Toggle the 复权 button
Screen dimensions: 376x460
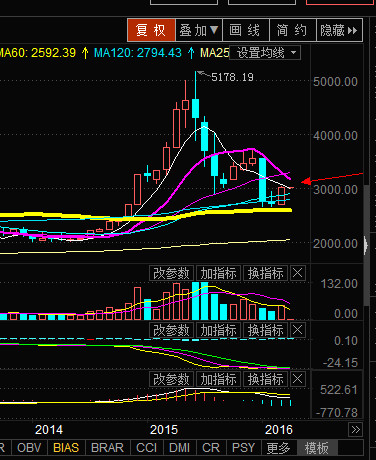tap(151, 30)
